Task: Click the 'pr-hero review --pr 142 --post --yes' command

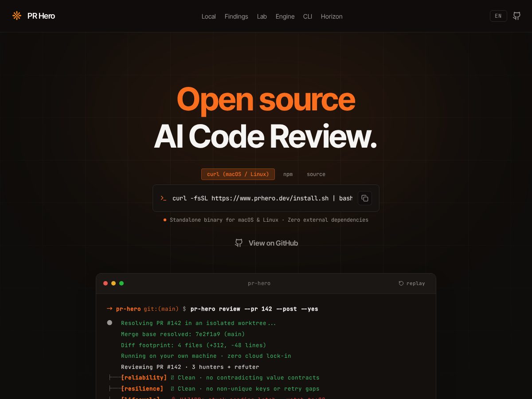Action: (x=254, y=309)
